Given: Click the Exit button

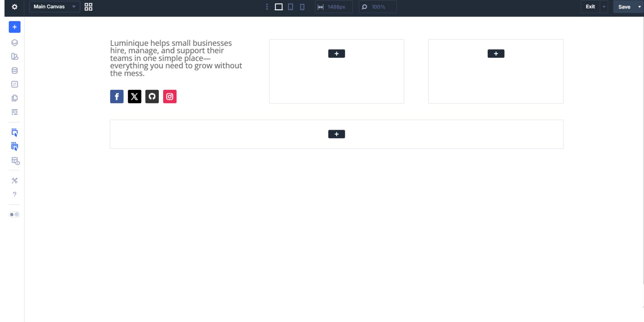Looking at the screenshot, I should pos(590,6).
